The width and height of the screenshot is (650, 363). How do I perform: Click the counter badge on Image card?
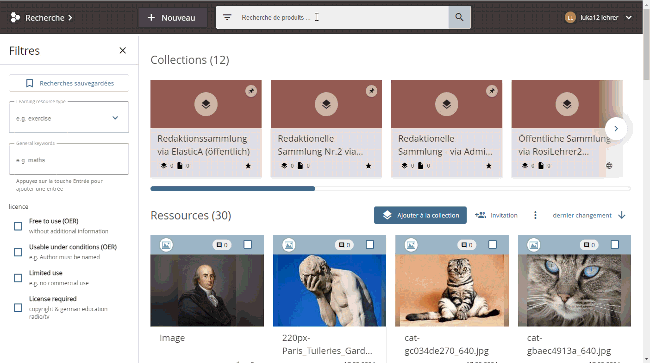(222, 245)
